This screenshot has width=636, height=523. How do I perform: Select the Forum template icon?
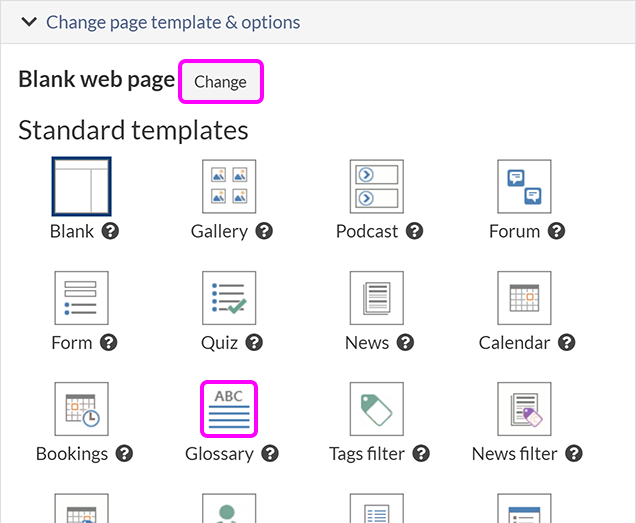click(x=524, y=186)
